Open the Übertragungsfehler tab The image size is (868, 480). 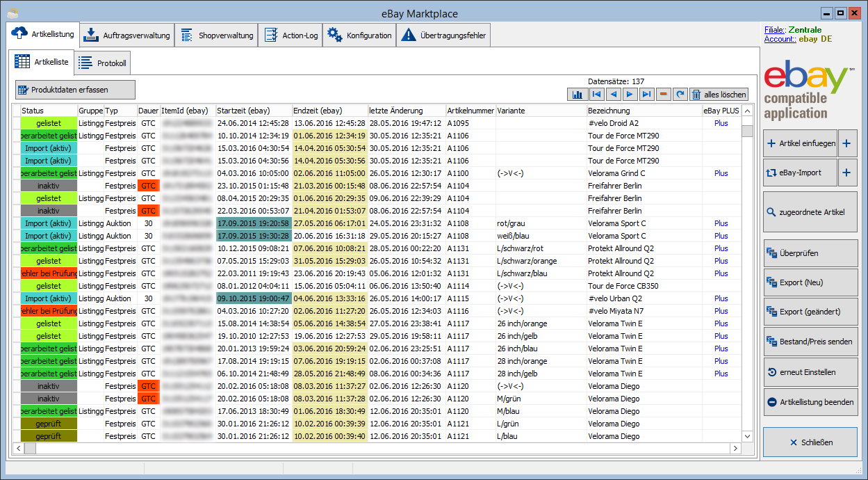pyautogui.click(x=444, y=35)
